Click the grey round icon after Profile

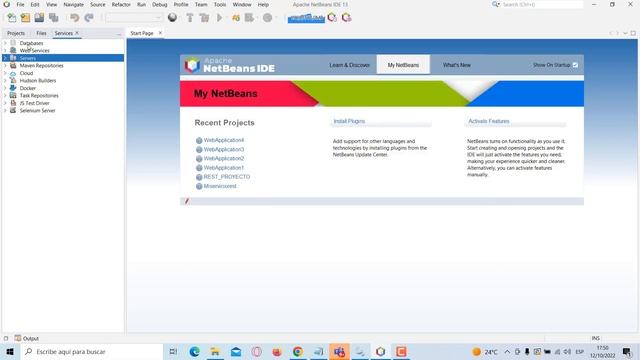tap(267, 18)
